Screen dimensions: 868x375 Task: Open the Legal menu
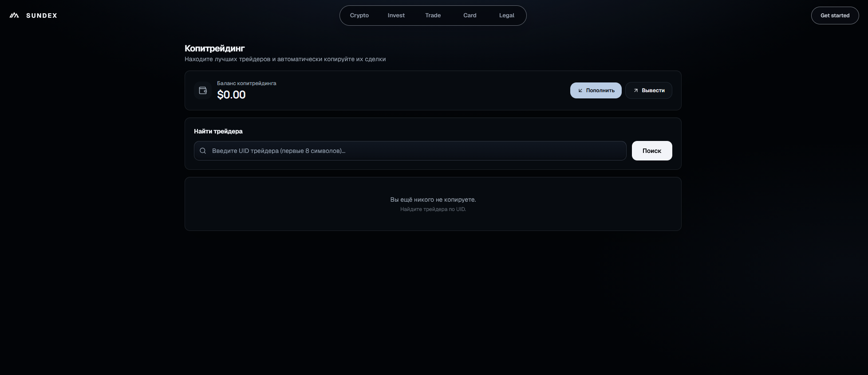pyautogui.click(x=507, y=16)
